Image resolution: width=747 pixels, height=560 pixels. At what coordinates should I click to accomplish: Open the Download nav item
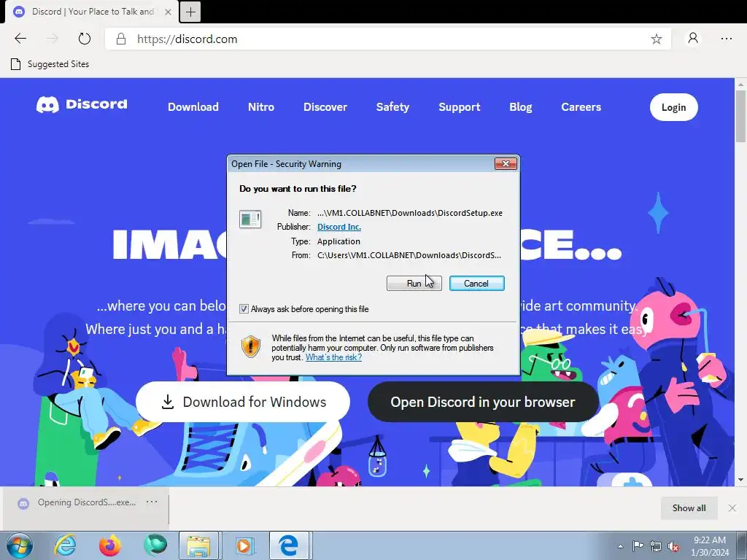(193, 107)
